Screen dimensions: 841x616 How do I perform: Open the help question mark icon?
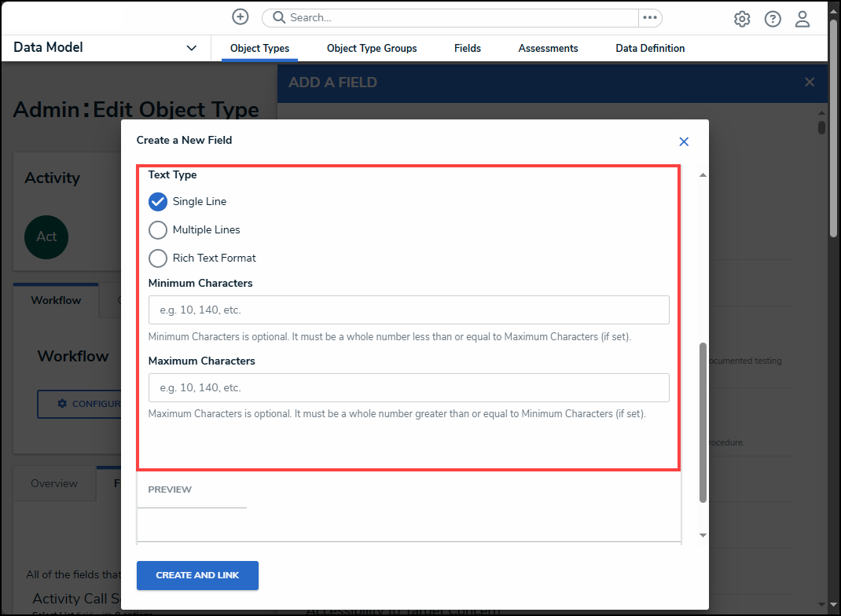pyautogui.click(x=773, y=19)
